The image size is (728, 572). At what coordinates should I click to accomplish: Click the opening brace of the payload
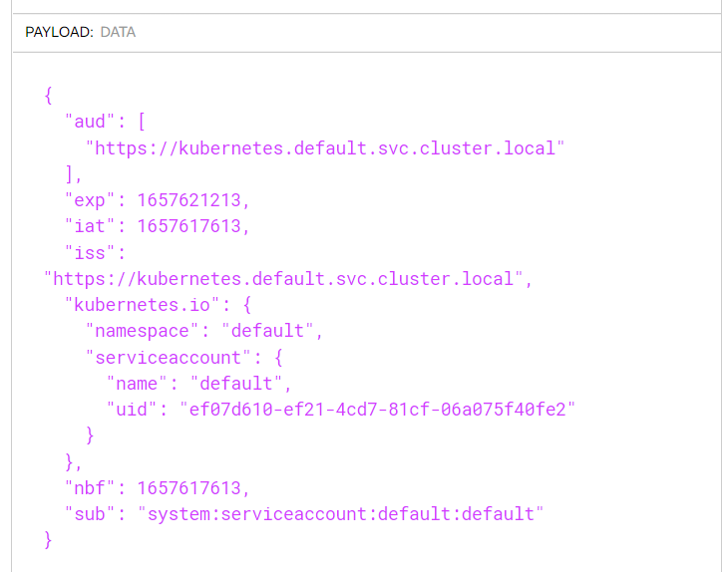(x=48, y=96)
